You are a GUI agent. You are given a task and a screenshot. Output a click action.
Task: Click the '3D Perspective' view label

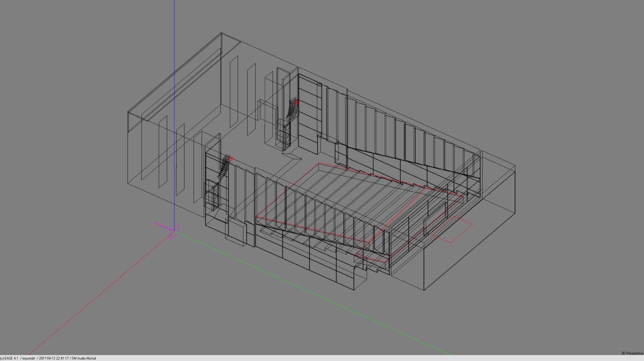632,353
